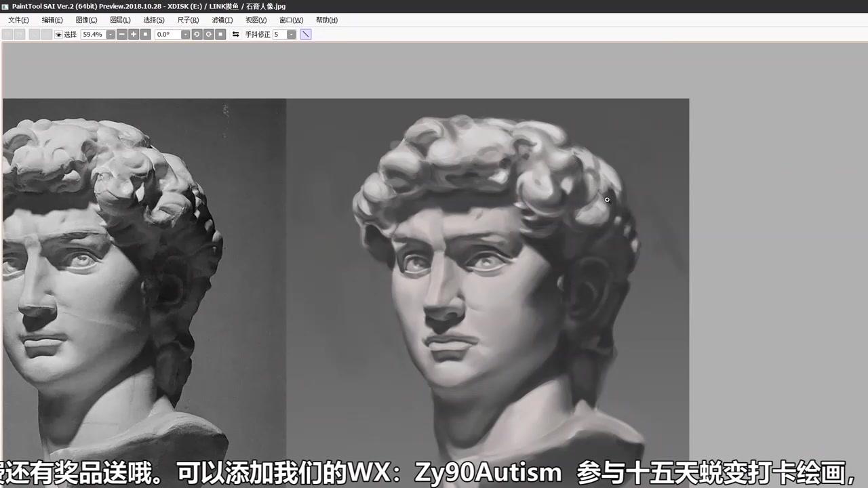Screen dimensions: 868x488
Task: Zoom in using the plus icon
Action: pos(133,34)
